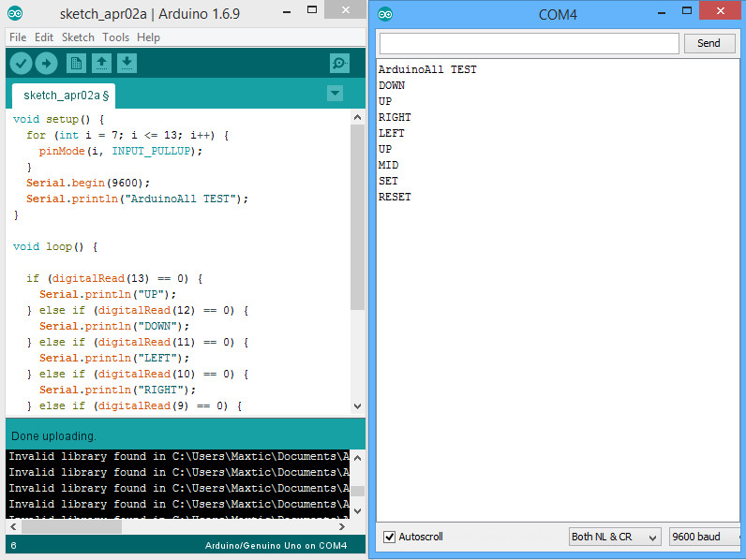The width and height of the screenshot is (746, 560).
Task: Click the code editor vertical scrollbar thumb
Action: pyautogui.click(x=358, y=217)
